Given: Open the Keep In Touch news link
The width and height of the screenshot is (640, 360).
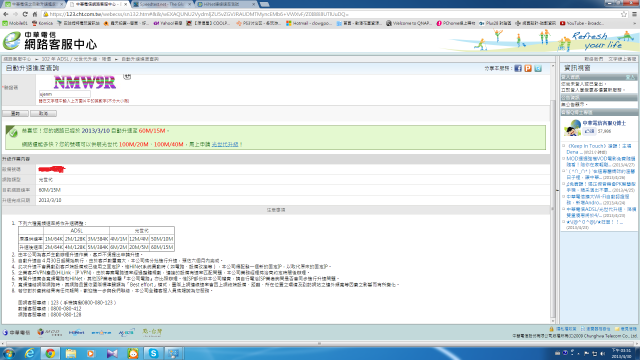Looking at the screenshot, I should (599, 149).
